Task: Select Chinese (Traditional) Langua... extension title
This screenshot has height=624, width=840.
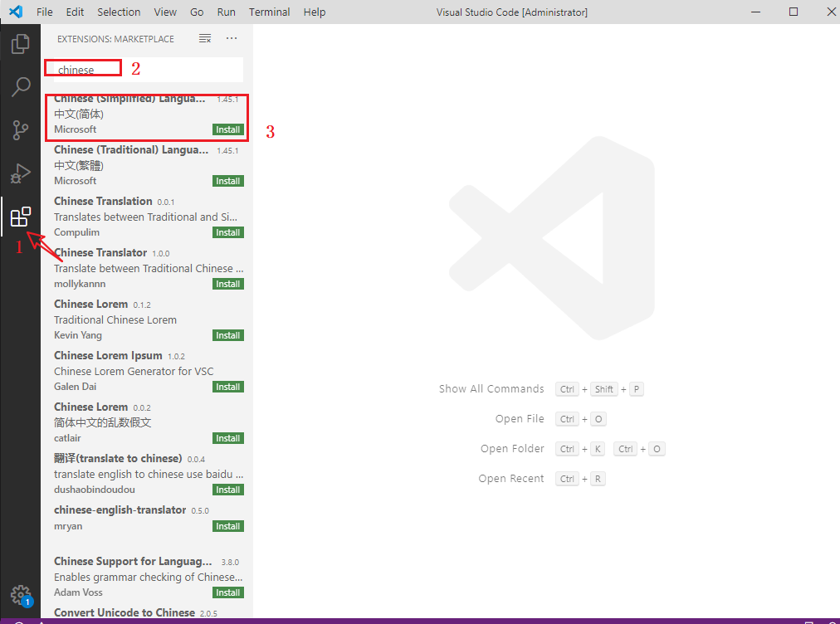Action: tap(131, 150)
